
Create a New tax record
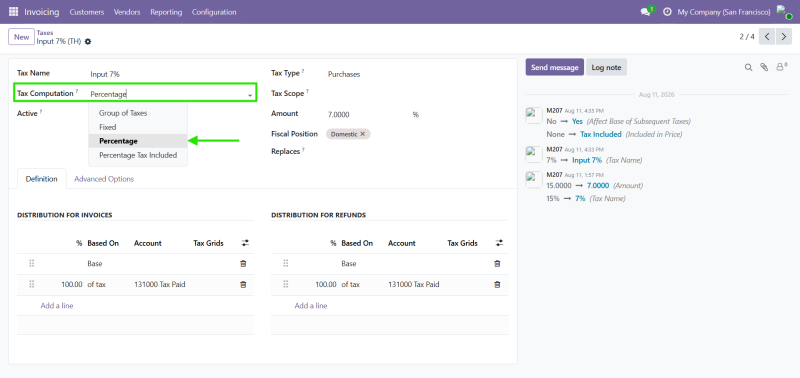point(21,37)
